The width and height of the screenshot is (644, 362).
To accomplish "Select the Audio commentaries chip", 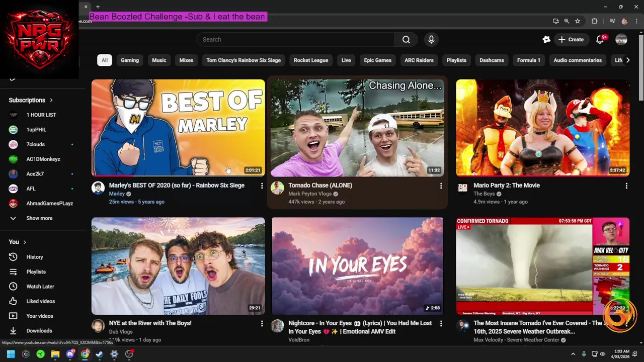I will tap(578, 60).
